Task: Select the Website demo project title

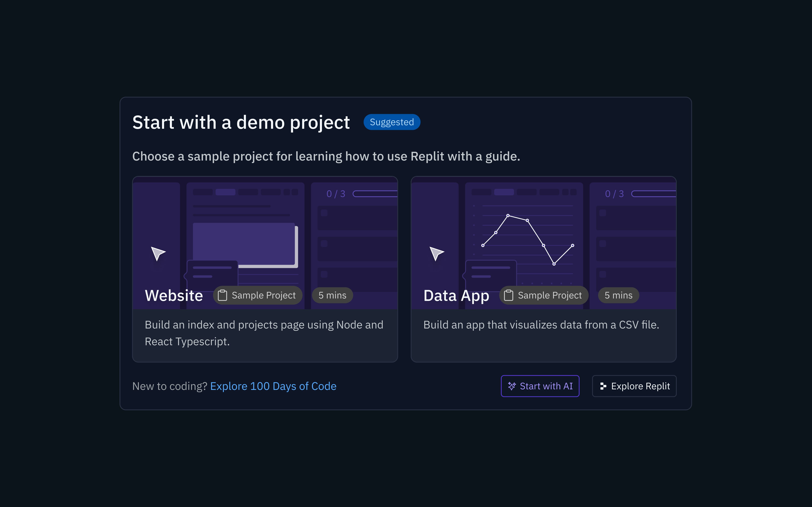Action: click(x=174, y=295)
